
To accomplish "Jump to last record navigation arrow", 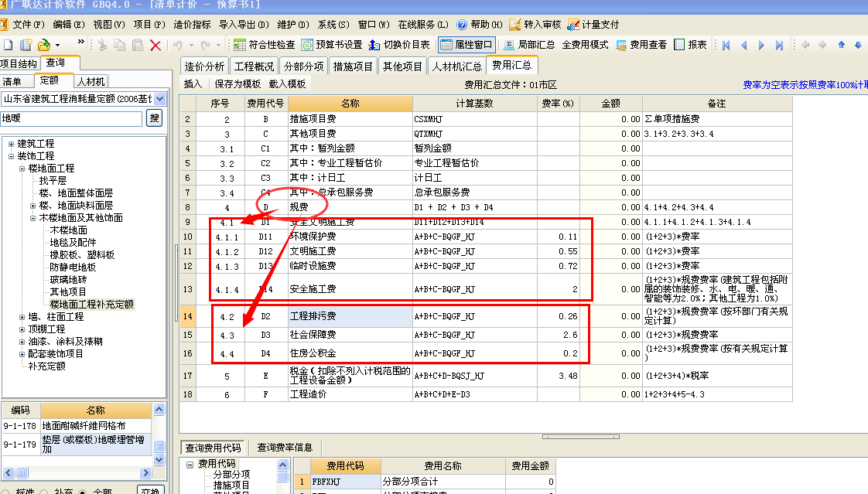I will 779,46.
